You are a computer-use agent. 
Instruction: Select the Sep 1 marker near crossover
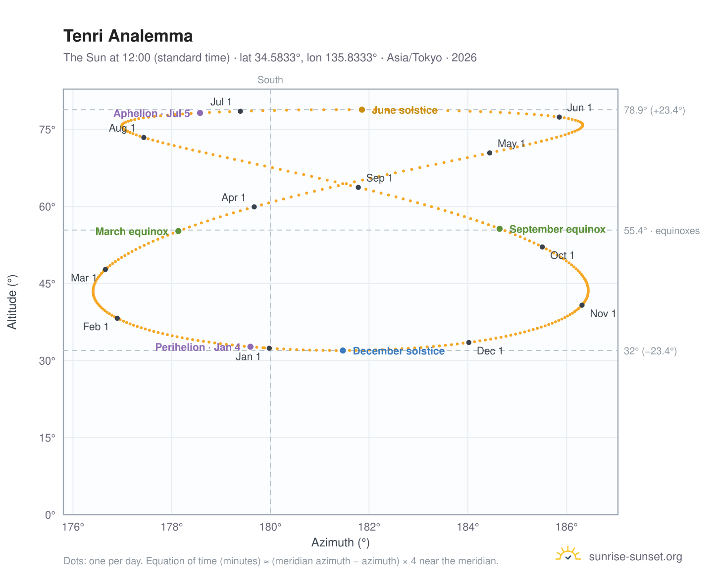[358, 187]
